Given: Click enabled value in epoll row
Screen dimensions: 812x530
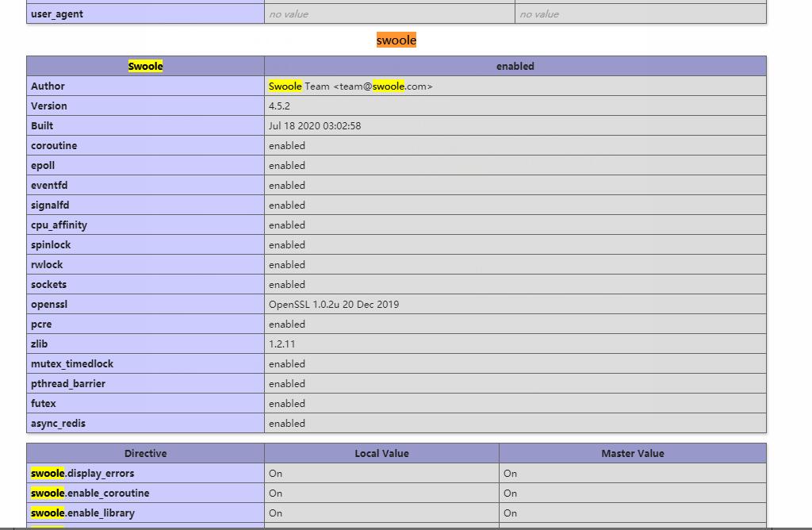Looking at the screenshot, I should 287,165.
